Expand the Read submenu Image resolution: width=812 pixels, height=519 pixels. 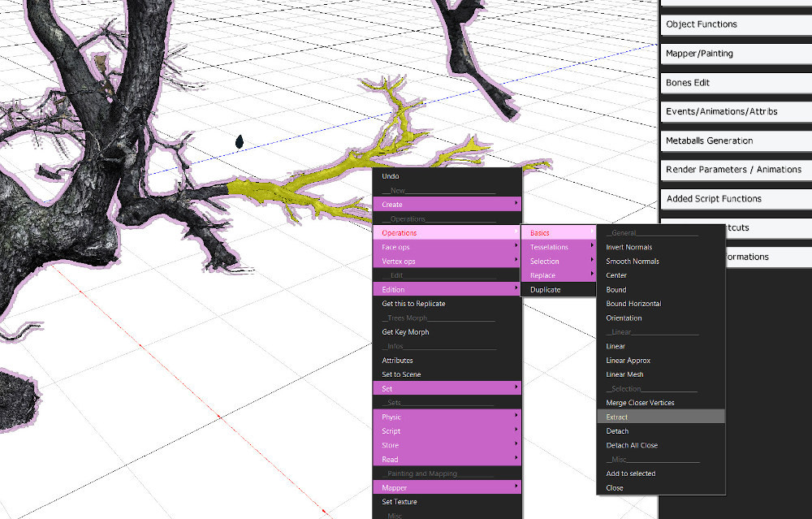point(447,460)
